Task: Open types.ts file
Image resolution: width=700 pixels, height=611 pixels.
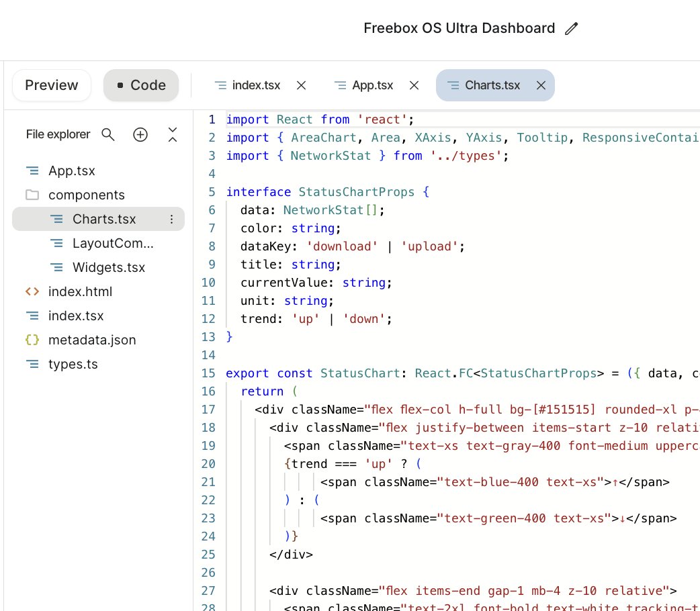Action: point(73,364)
